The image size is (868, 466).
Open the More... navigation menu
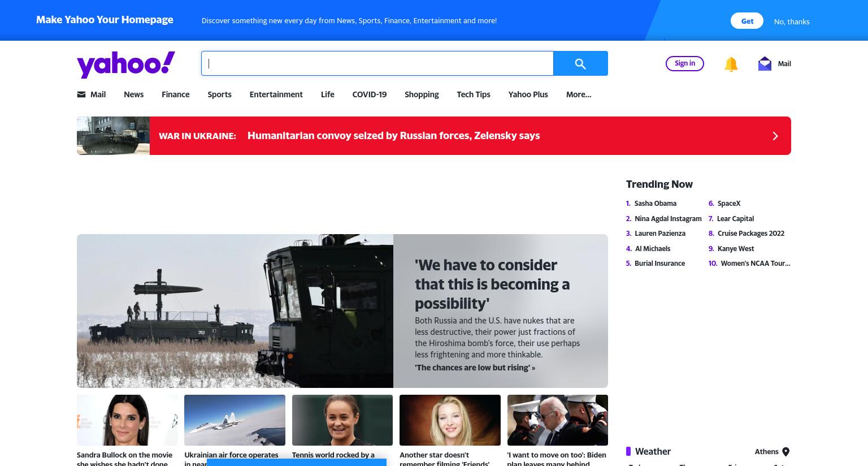(x=579, y=94)
